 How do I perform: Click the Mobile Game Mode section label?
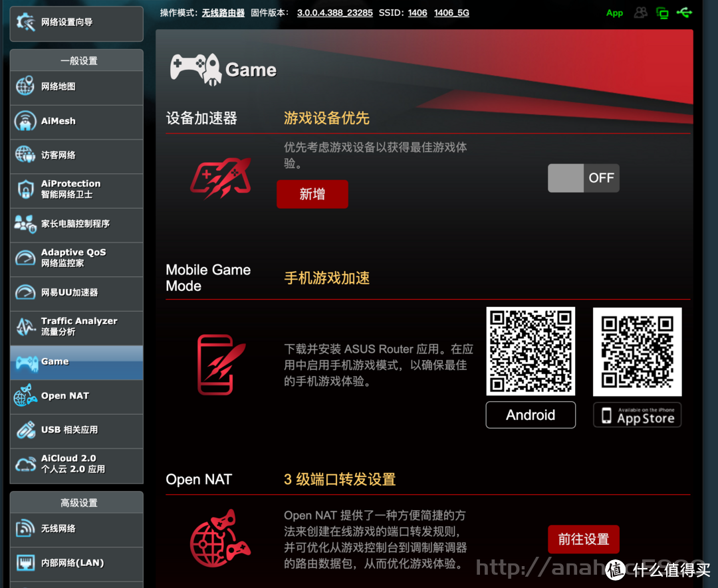(208, 278)
